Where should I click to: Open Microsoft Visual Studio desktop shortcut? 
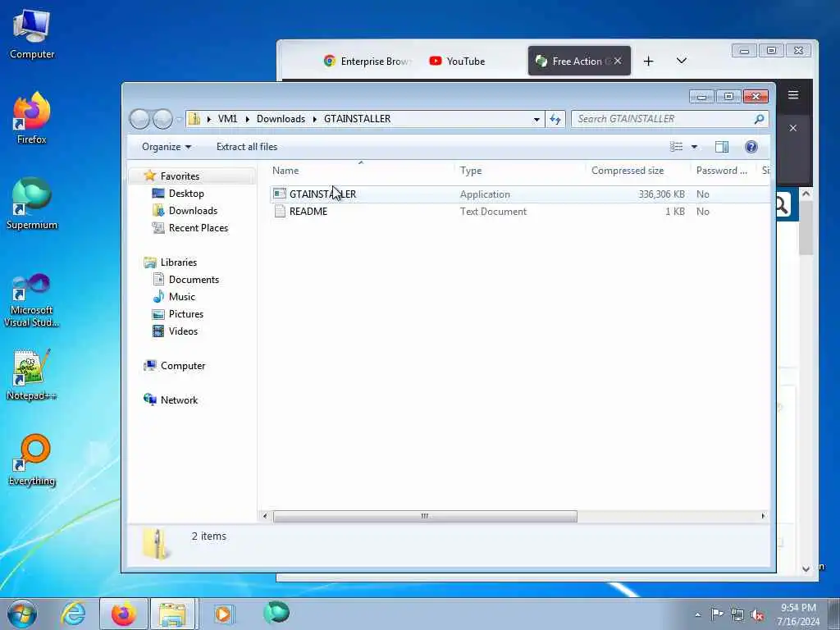pos(32,300)
